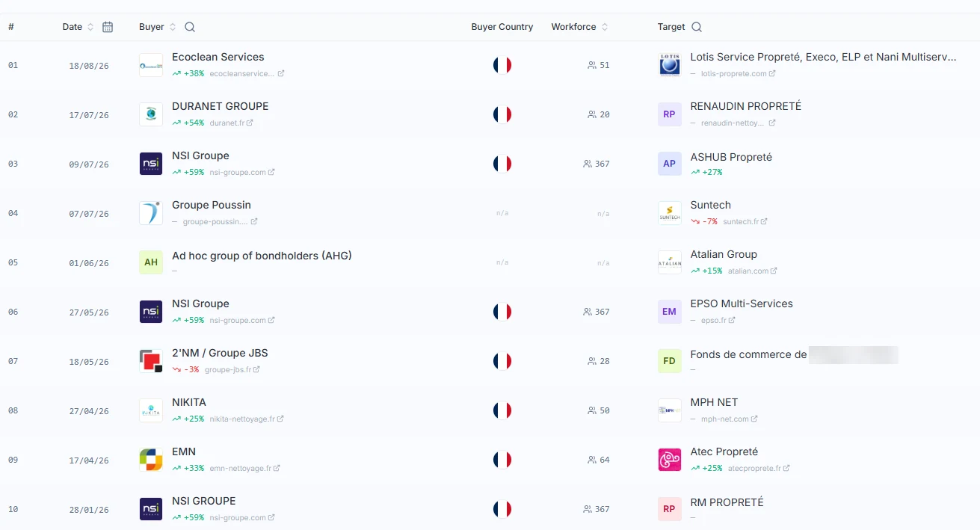Image resolution: width=980 pixels, height=530 pixels.
Task: Select the date 18/08/26
Action: pos(89,66)
